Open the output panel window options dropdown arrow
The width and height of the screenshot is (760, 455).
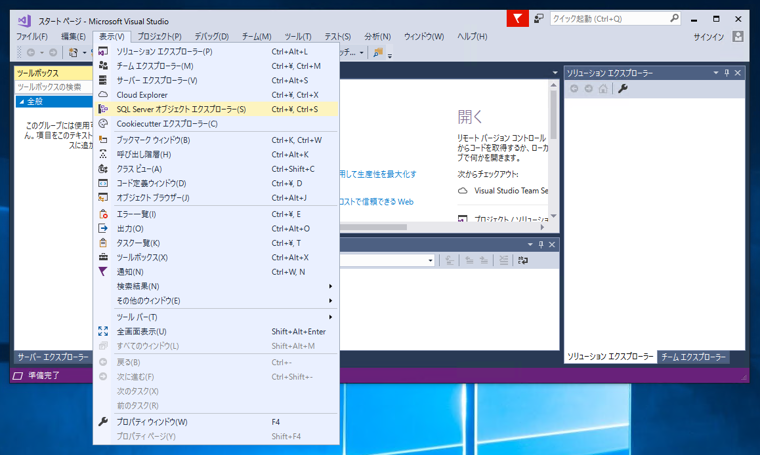pyautogui.click(x=530, y=245)
